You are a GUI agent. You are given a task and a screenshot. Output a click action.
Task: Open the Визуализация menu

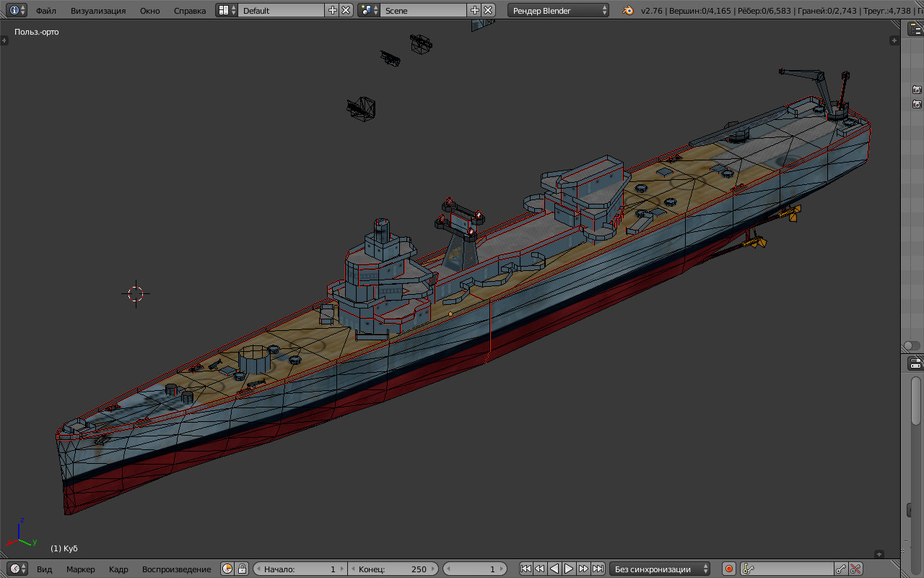tap(98, 11)
